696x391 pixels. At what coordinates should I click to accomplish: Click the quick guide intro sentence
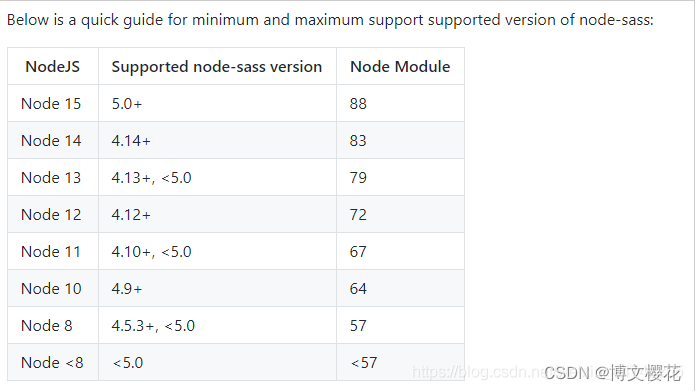330,20
